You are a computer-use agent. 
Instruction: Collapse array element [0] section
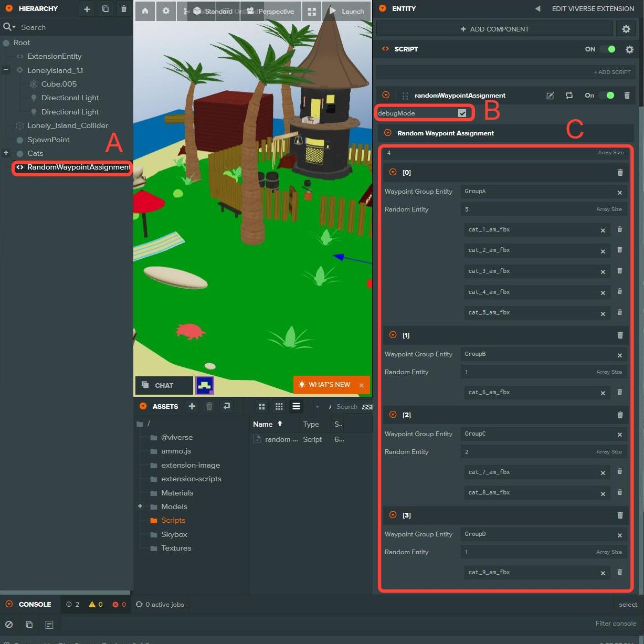[x=393, y=172]
